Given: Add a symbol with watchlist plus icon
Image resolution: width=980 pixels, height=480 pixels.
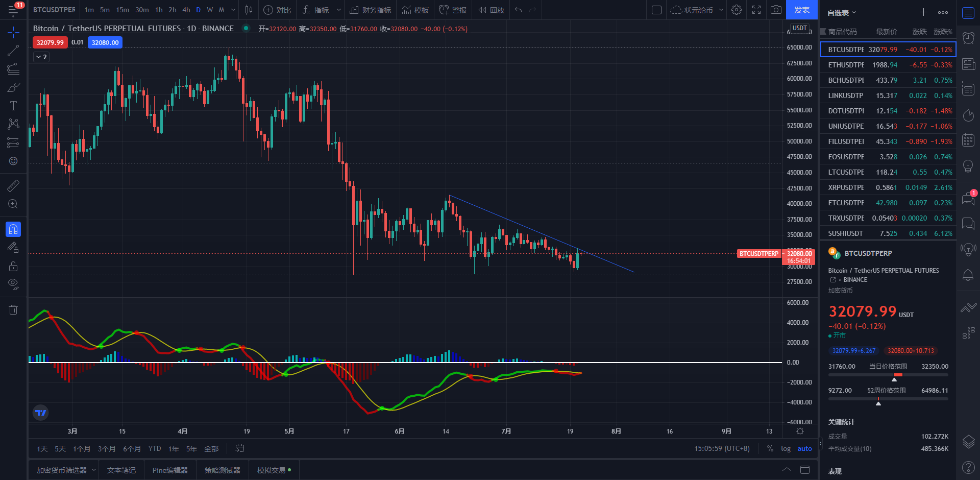Looking at the screenshot, I should pos(923,12).
